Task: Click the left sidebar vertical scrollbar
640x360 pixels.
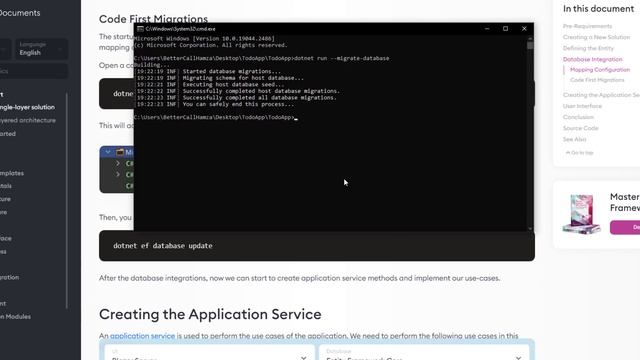Action: (67, 200)
